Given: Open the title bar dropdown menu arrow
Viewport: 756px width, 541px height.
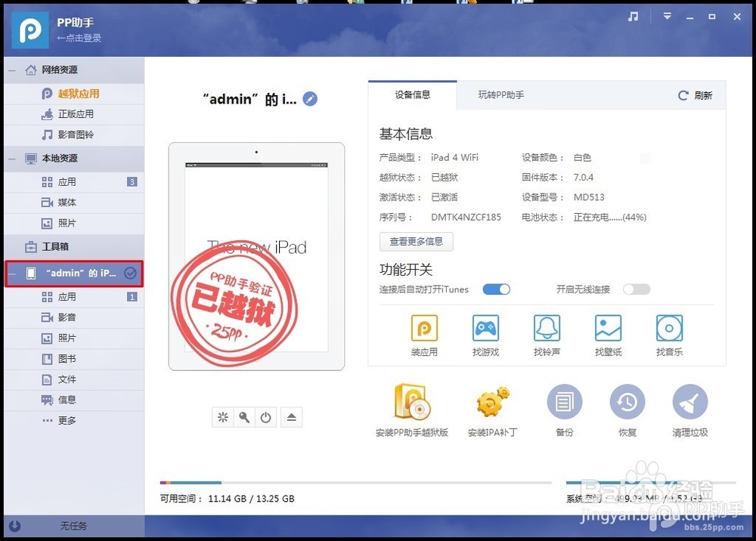Looking at the screenshot, I should point(666,15).
